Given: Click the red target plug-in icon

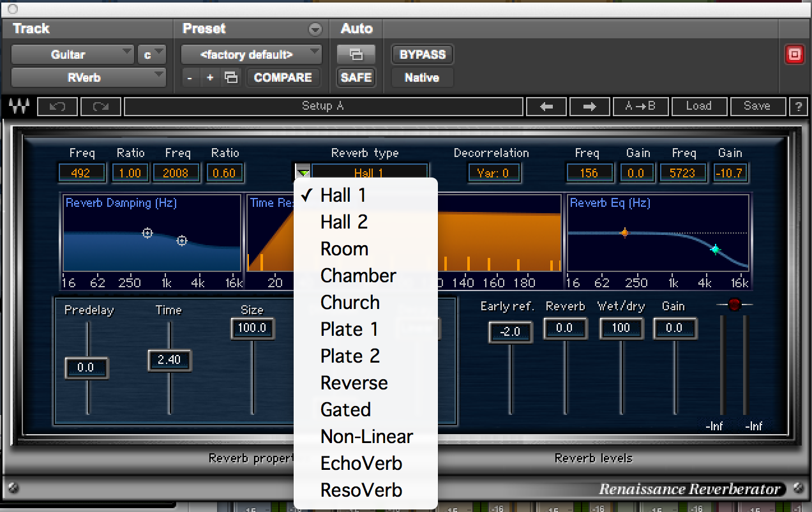Looking at the screenshot, I should point(795,55).
